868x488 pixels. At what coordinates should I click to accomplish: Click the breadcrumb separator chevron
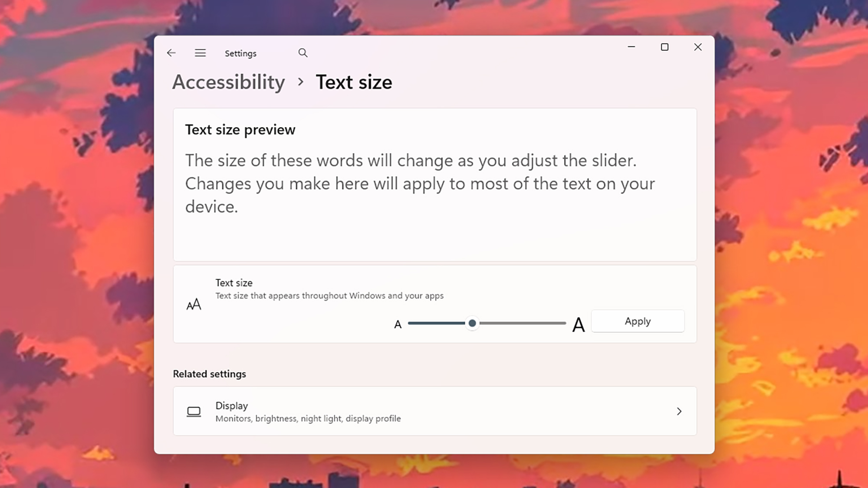(300, 82)
